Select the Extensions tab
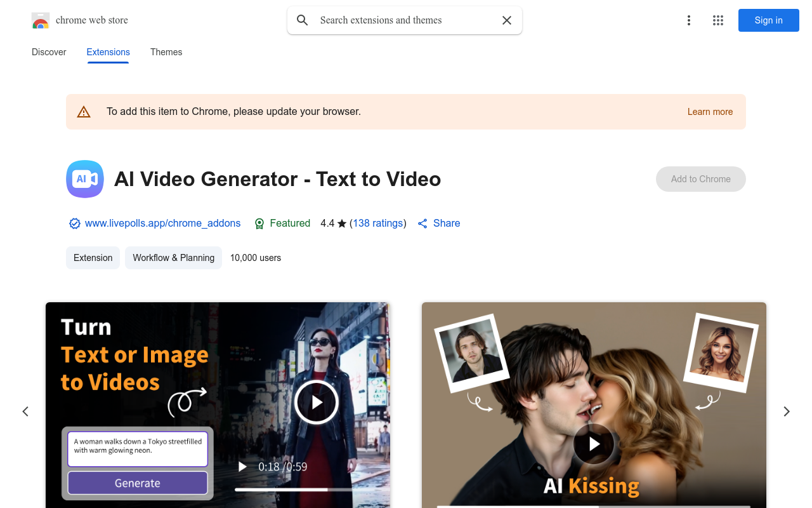 tap(108, 52)
